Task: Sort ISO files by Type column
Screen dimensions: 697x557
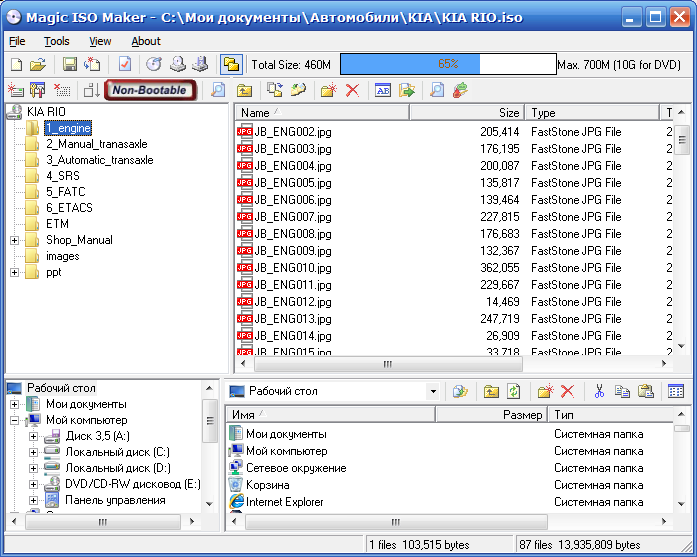Action: pyautogui.click(x=593, y=113)
